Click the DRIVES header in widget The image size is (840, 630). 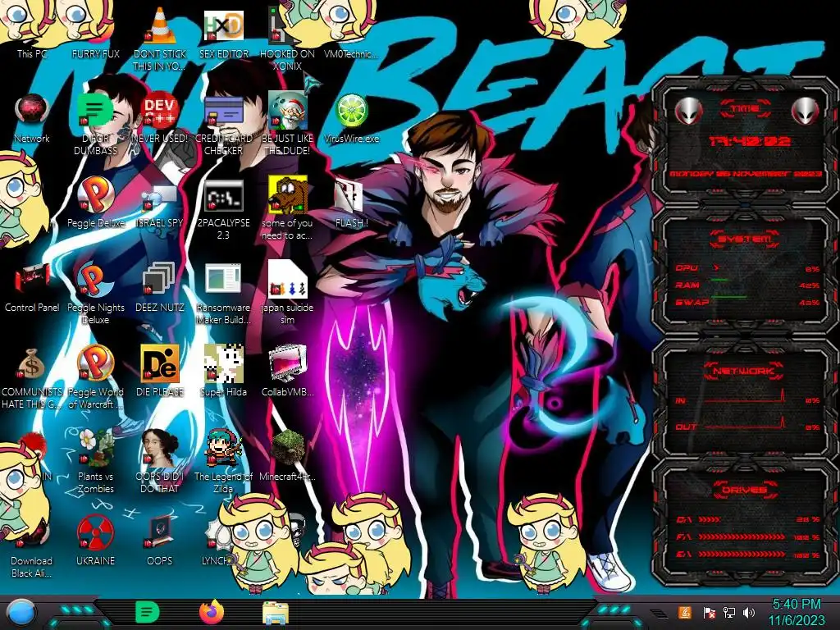[744, 490]
